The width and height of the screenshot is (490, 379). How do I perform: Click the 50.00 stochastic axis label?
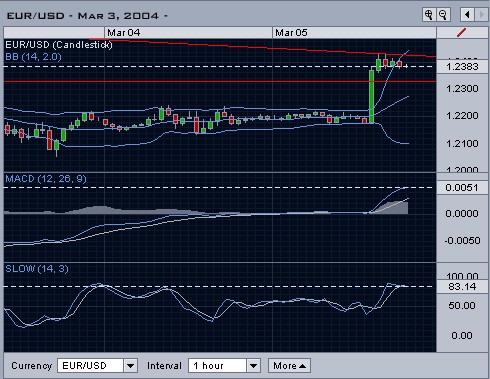click(462, 305)
